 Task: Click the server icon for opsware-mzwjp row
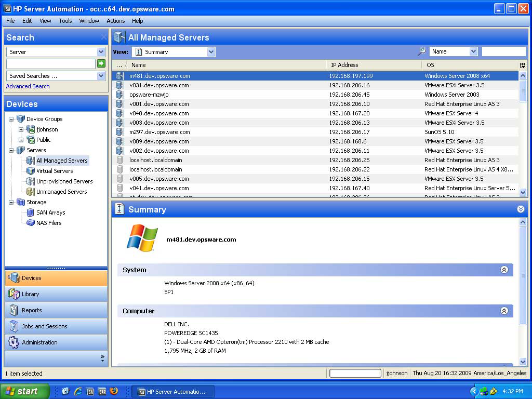tap(120, 95)
